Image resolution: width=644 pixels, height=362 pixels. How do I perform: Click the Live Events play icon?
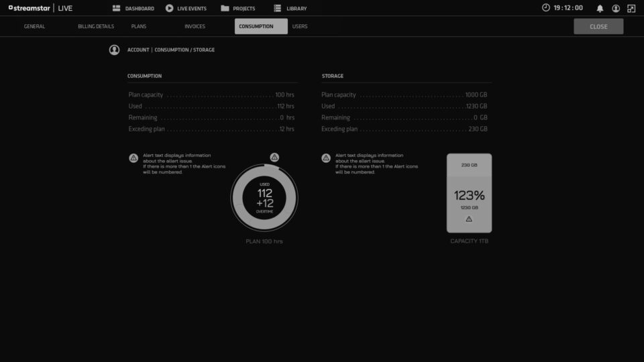click(169, 8)
